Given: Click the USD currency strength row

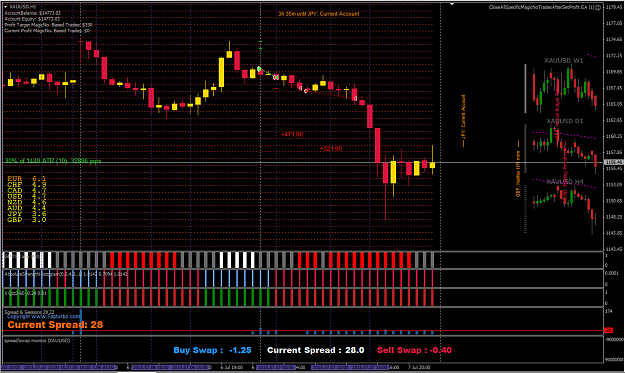Looking at the screenshot, I should point(26,196).
